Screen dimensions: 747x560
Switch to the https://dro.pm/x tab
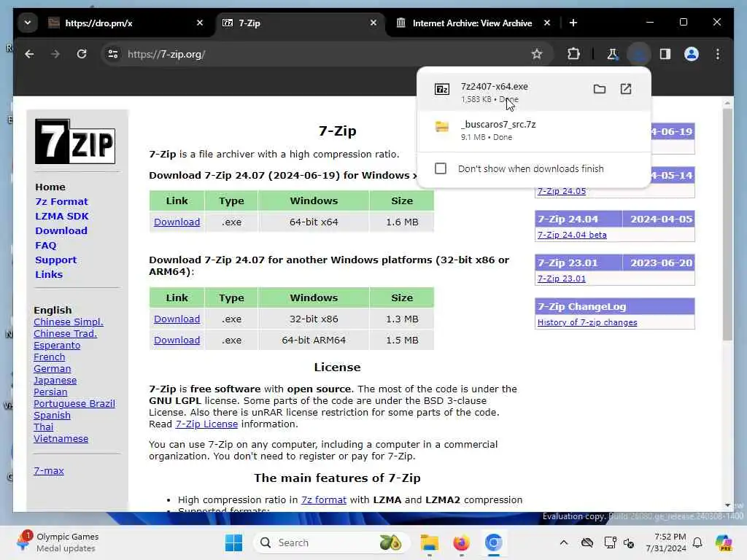(x=125, y=23)
